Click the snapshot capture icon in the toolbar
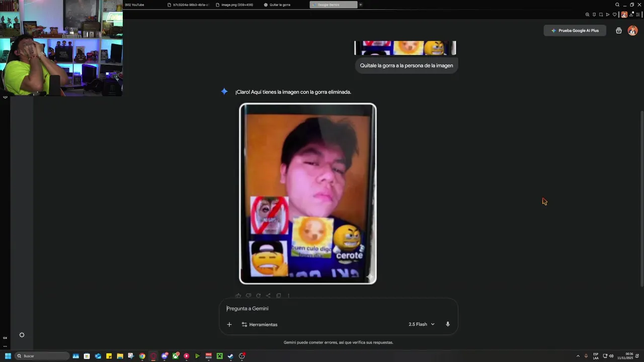The image size is (644, 362). click(601, 15)
